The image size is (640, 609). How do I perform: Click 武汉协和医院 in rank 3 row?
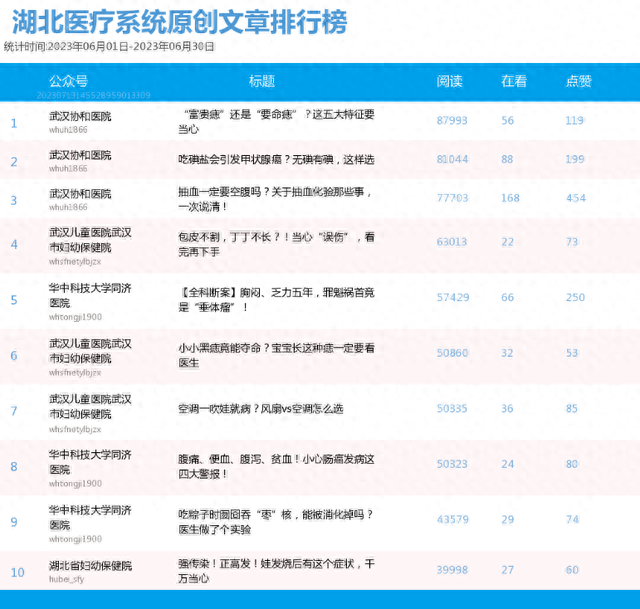click(80, 194)
